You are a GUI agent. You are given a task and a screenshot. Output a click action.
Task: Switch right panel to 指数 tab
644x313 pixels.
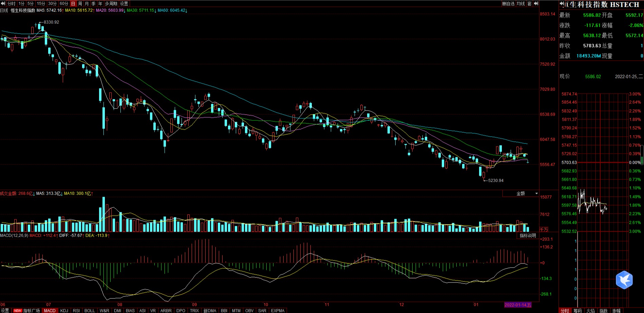pos(603,311)
